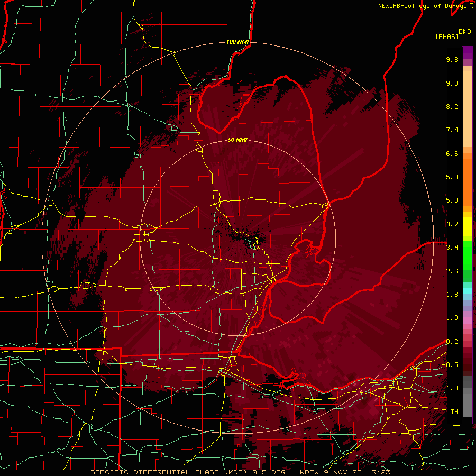Click the DKD label above the color scale
This screenshot has width=476, height=476.
pos(465,32)
